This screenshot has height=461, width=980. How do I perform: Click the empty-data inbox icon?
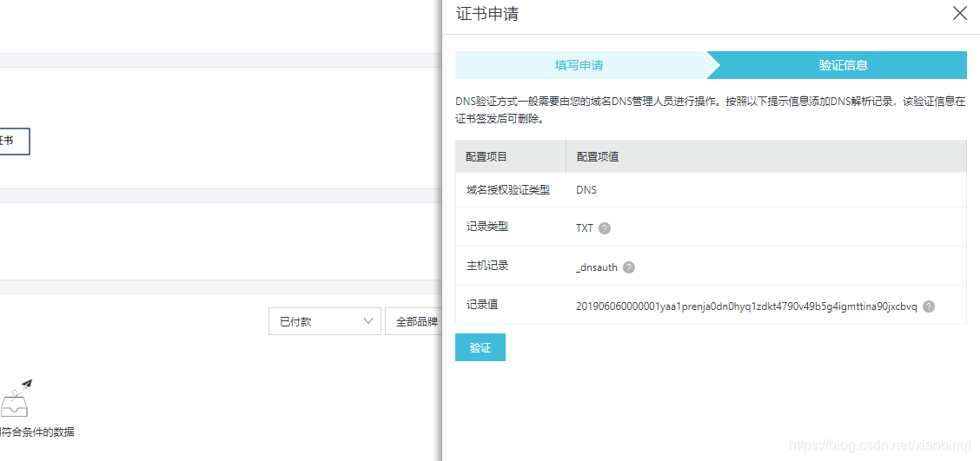(x=17, y=398)
